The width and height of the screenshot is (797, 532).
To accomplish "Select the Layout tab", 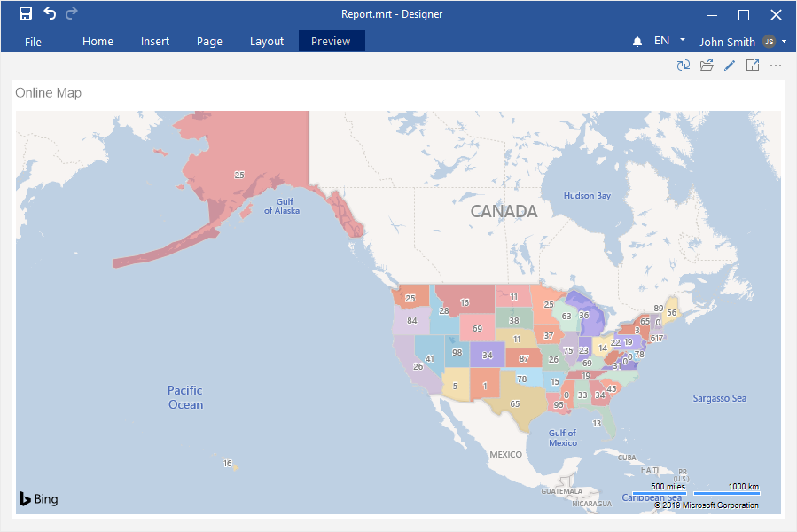I will 267,42.
